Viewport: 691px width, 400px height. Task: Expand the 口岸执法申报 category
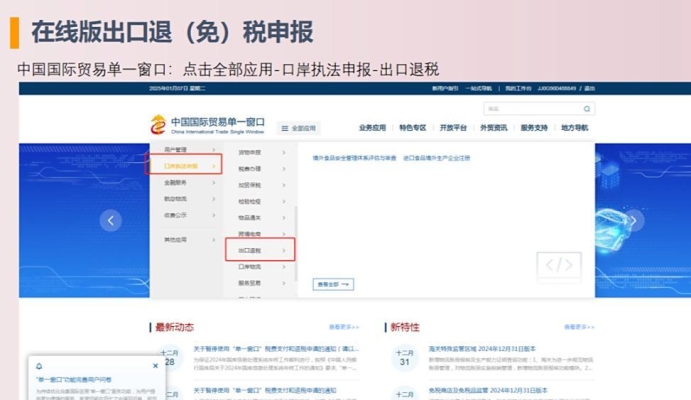tap(184, 166)
